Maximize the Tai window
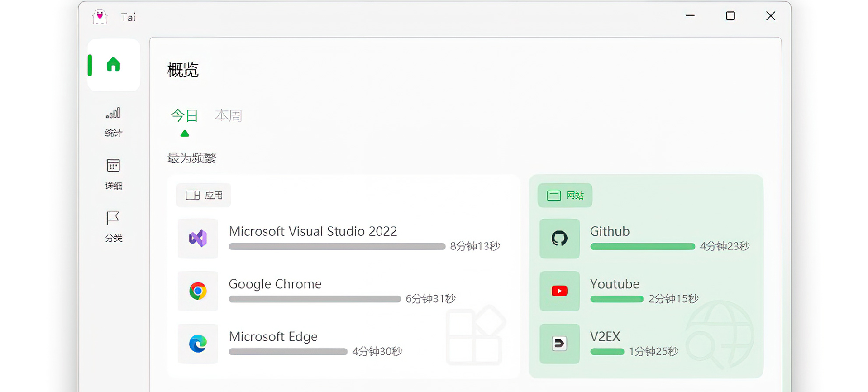Screen dimensions: 868x392 [x=730, y=16]
